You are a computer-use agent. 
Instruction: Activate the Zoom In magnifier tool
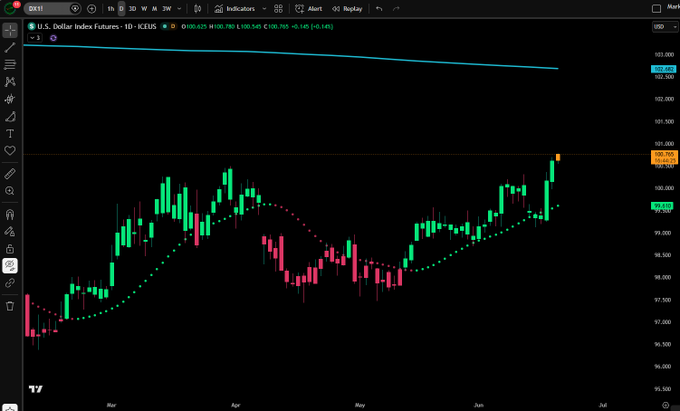point(10,191)
